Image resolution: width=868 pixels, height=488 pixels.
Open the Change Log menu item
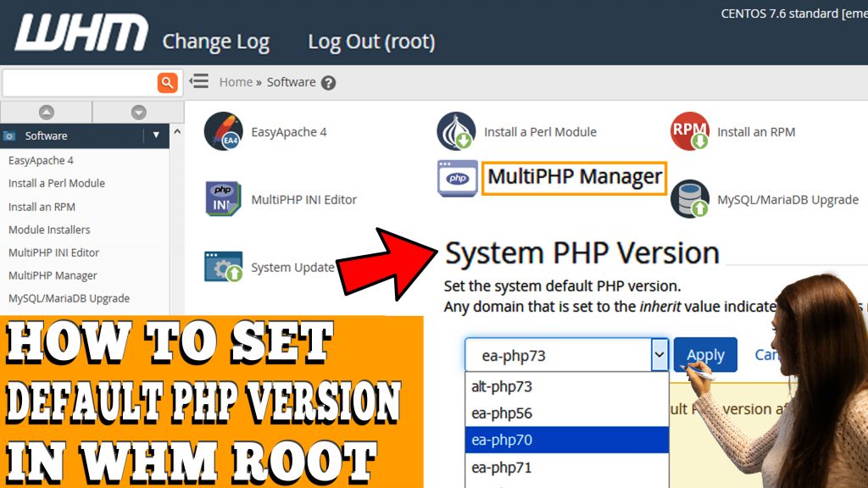coord(217,41)
